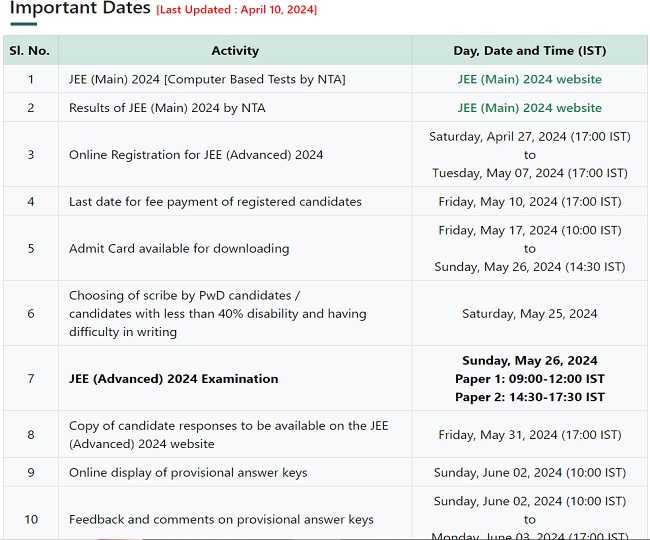
Task: Open JEE (Main) 2024 website link beside Results row
Action: (x=529, y=107)
